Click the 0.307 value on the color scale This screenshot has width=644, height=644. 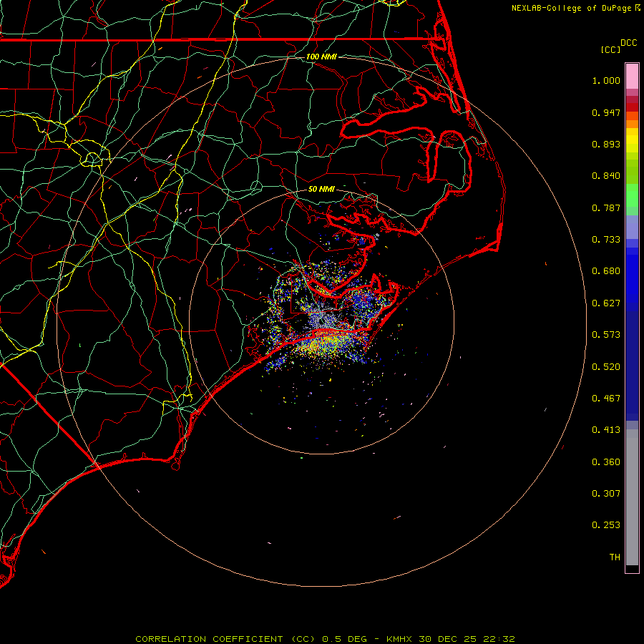click(606, 494)
